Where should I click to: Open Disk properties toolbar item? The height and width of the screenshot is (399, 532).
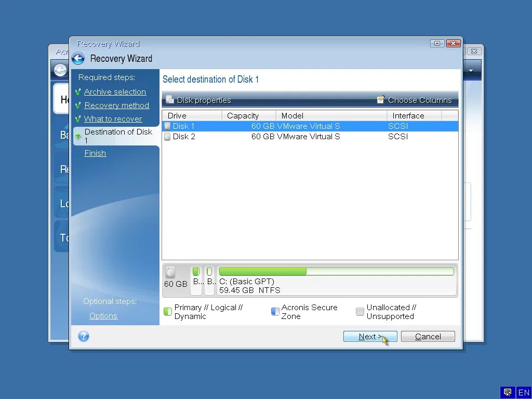coord(198,100)
